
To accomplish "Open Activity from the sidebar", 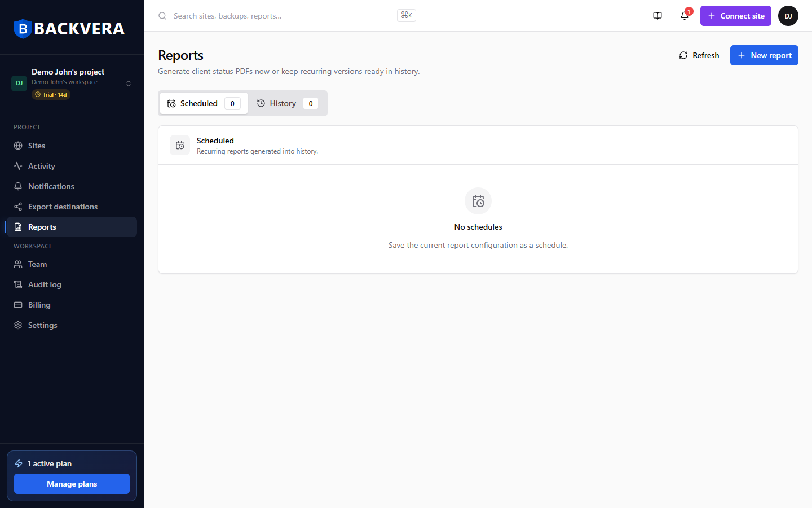I will 71,166.
